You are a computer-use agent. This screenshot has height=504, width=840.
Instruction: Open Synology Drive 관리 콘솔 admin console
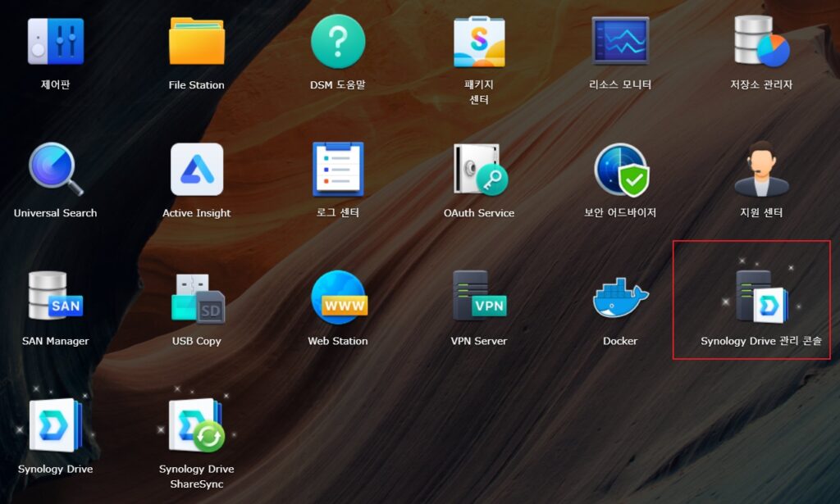tap(760, 297)
